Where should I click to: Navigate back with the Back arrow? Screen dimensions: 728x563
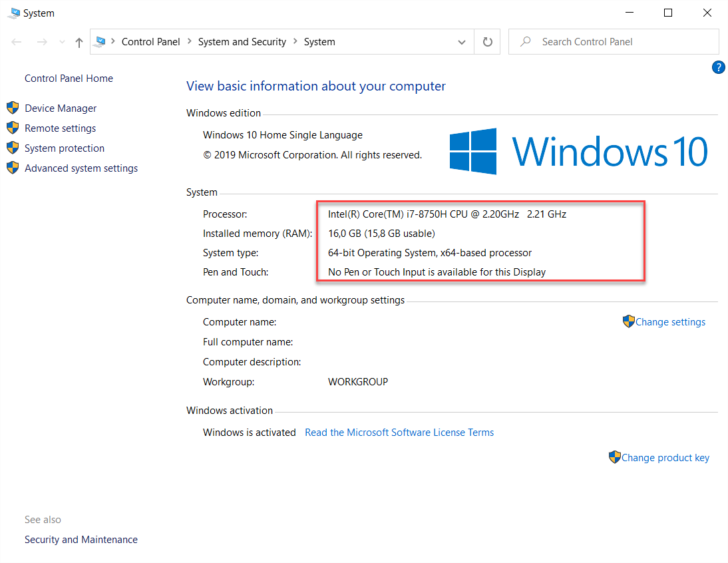pos(17,42)
